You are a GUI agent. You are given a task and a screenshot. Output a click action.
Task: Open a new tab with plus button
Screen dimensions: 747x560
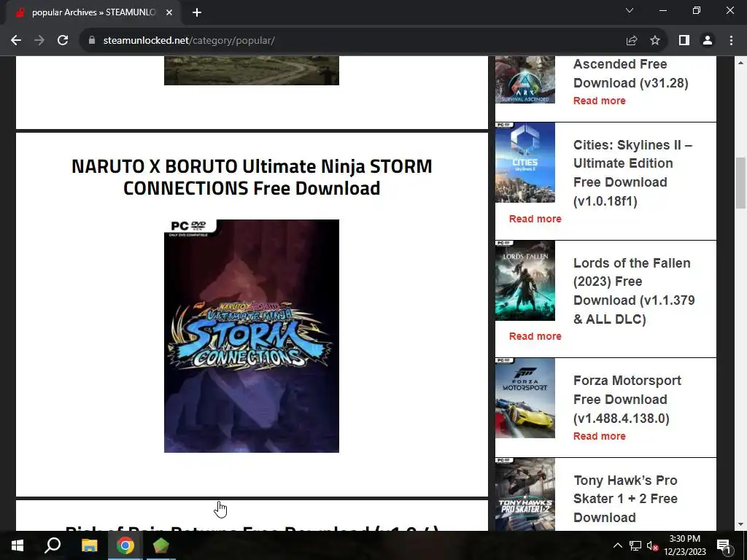[x=197, y=12]
